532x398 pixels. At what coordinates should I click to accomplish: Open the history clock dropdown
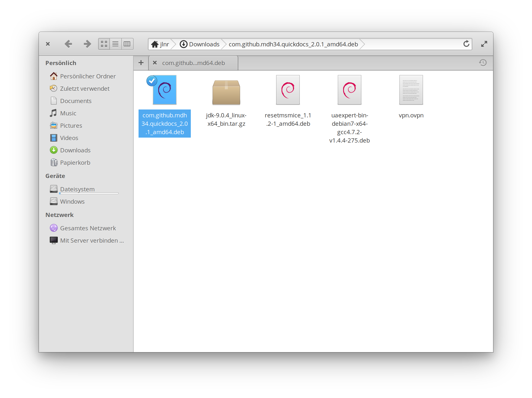click(483, 63)
